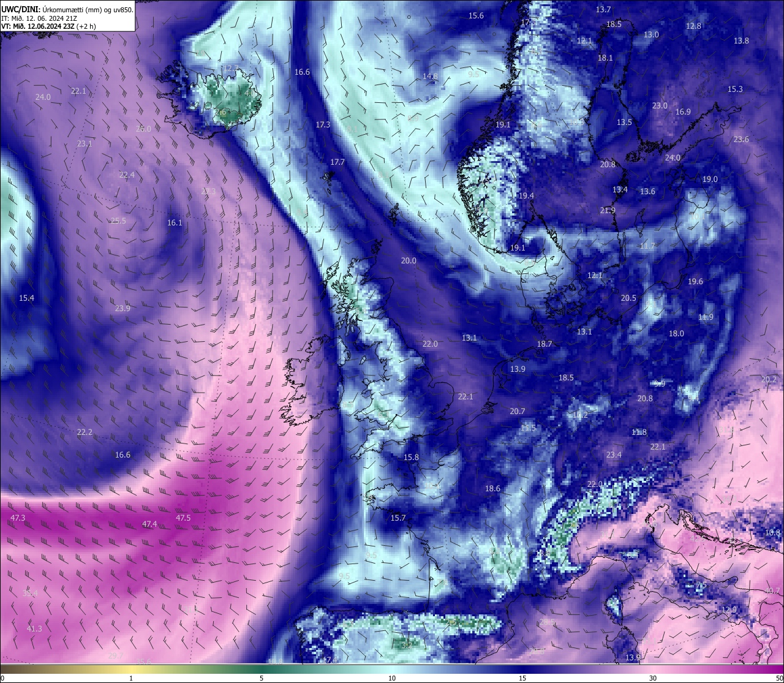The width and height of the screenshot is (784, 683).
Task: Click the title 'UWC/DINI: Úrkomumætti (mm) og uv850.'
Action: pyautogui.click(x=67, y=10)
